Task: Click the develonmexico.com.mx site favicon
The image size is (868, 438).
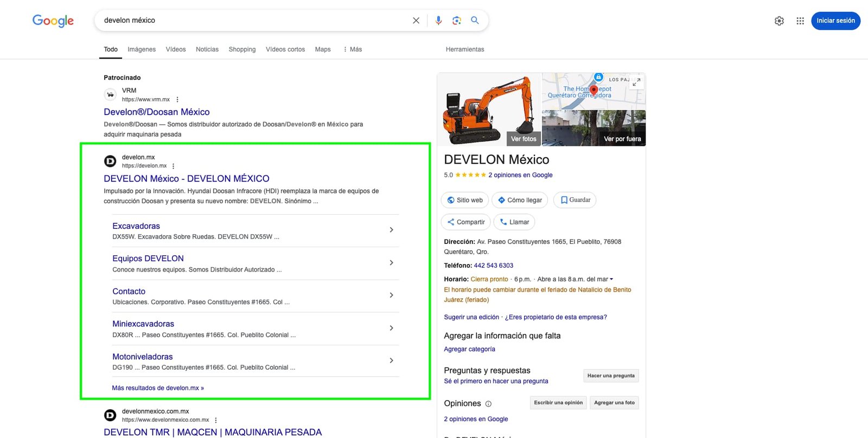Action: coord(110,415)
